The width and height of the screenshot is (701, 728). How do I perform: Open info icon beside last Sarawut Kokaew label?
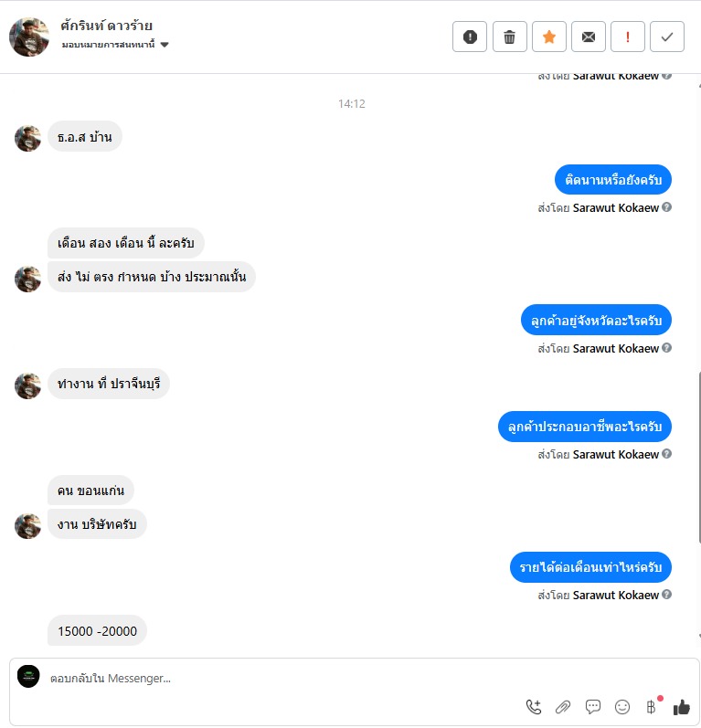pos(666,595)
